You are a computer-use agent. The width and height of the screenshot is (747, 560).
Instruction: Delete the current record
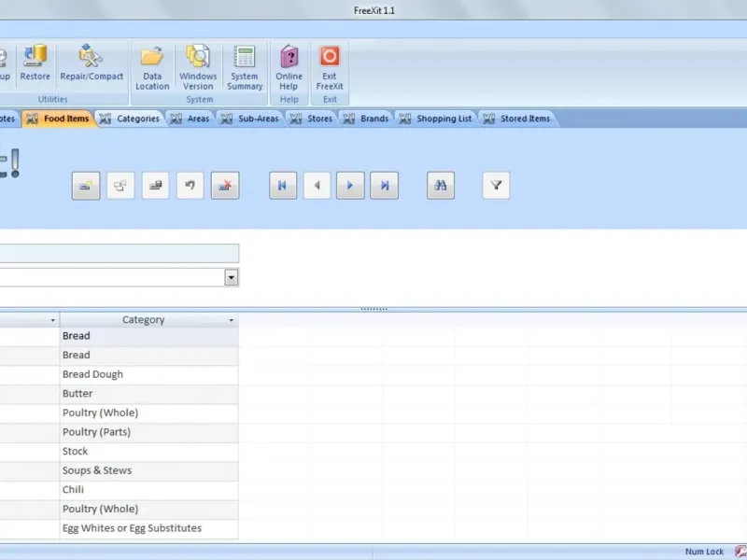(x=225, y=185)
